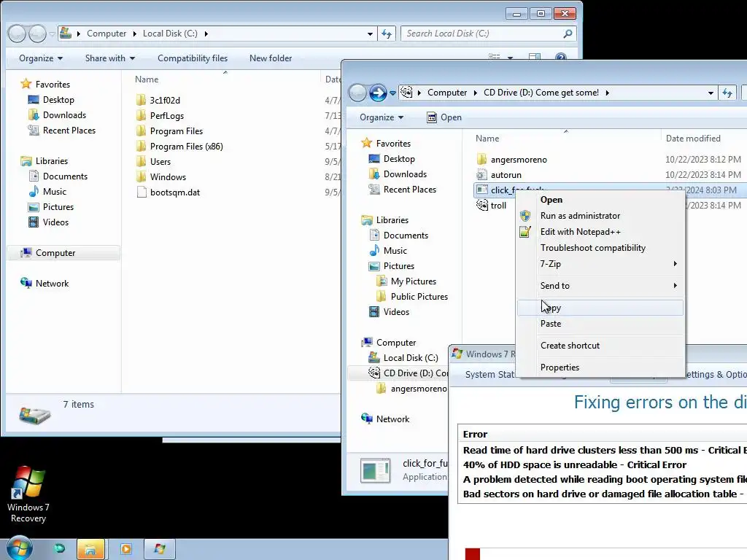This screenshot has width=747, height=560.
Task: Click the refresh icon beside the CD Drive address bar
Action: pyautogui.click(x=727, y=93)
